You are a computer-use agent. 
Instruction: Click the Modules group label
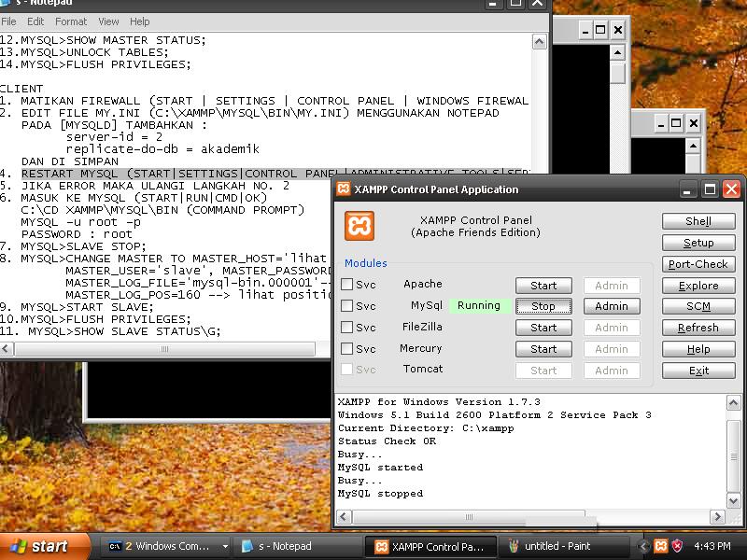[365, 263]
